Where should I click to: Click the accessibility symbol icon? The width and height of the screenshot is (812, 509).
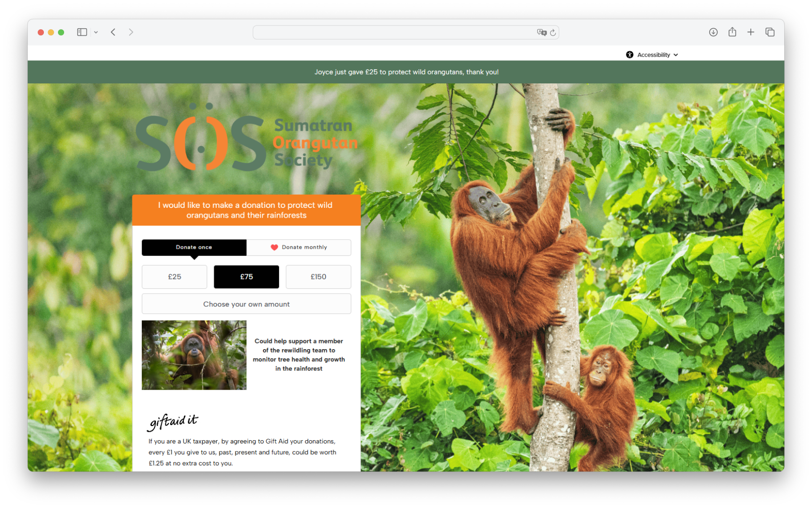tap(629, 54)
